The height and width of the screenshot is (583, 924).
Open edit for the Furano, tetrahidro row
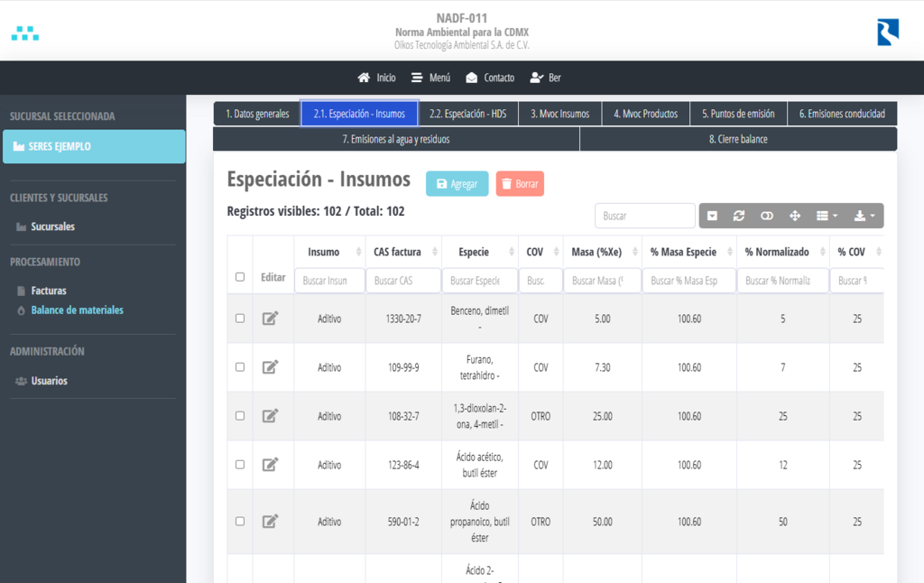point(270,367)
